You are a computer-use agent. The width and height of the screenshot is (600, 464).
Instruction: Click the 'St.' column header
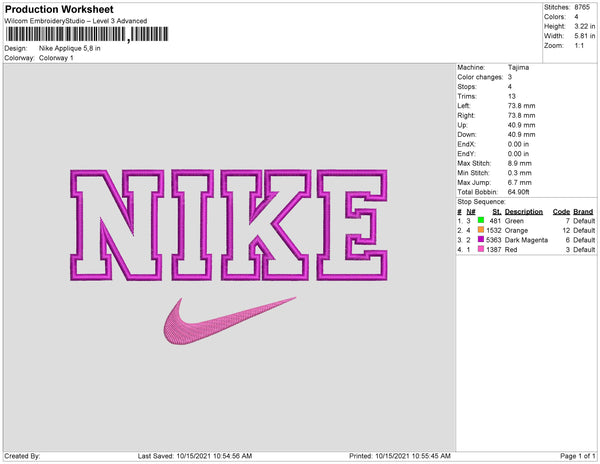point(497,212)
